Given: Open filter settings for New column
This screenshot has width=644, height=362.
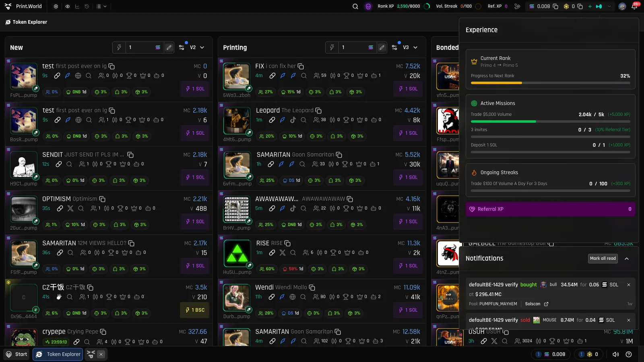Looking at the screenshot, I should pos(182,47).
